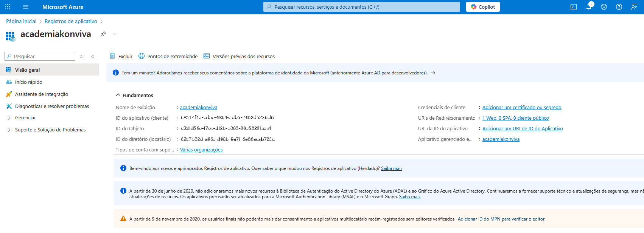Viewport: 644px width, 233px height.
Task: Select Visão geral in sidebar
Action: coord(49,70)
